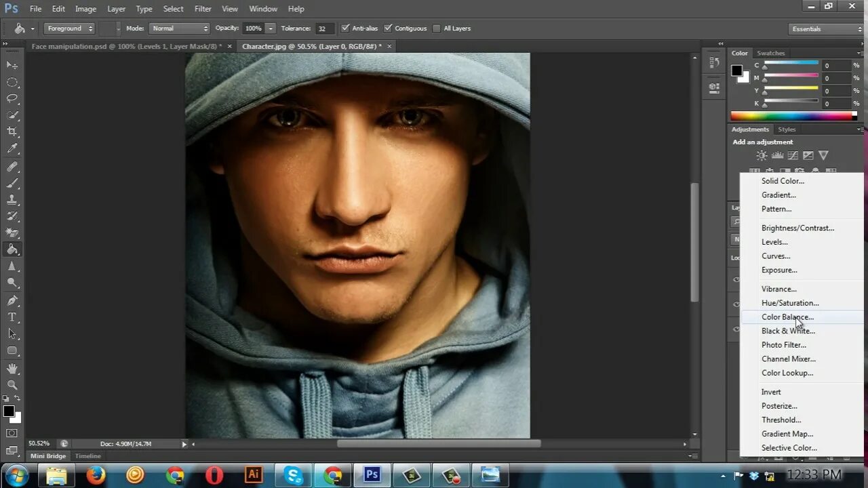Switch to the Face manipulation.psd tab
Viewport: 868px width, 488px height.
click(125, 46)
